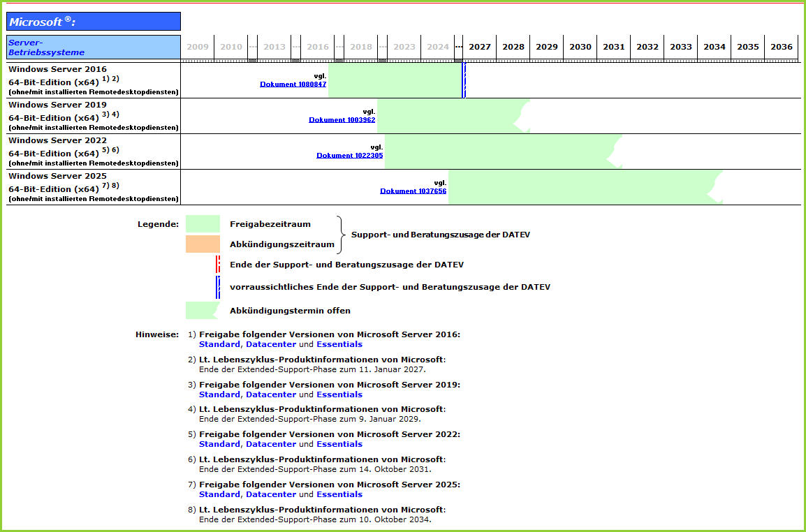Click text 'Ende der Extended-Support-Phase zum 14. Oktober 2031.'

coord(315,468)
